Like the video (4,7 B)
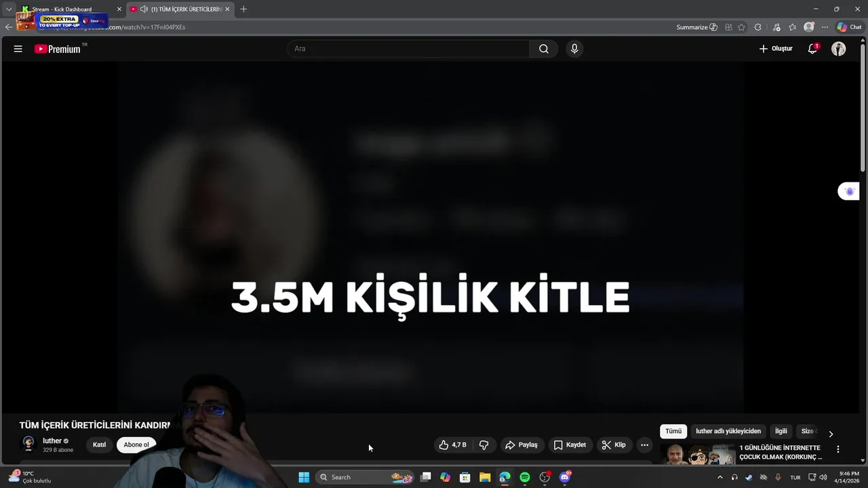 453,445
